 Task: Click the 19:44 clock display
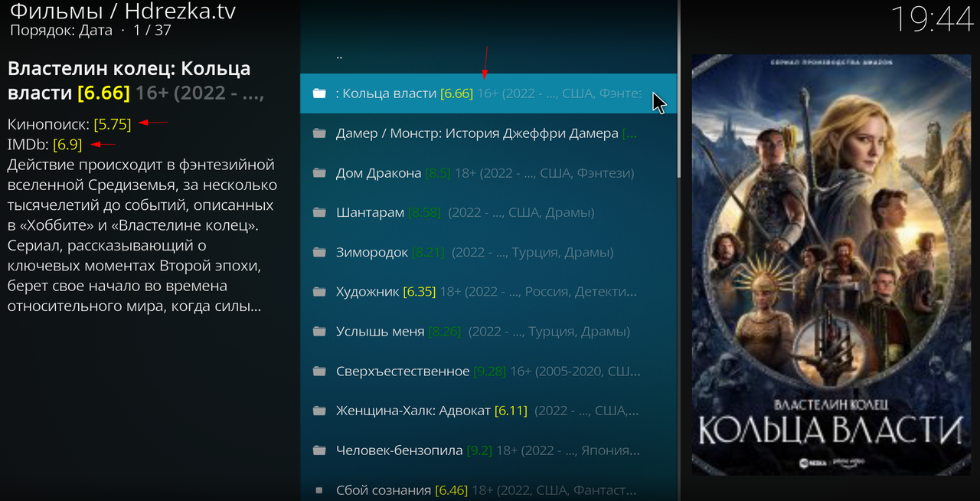click(x=932, y=19)
